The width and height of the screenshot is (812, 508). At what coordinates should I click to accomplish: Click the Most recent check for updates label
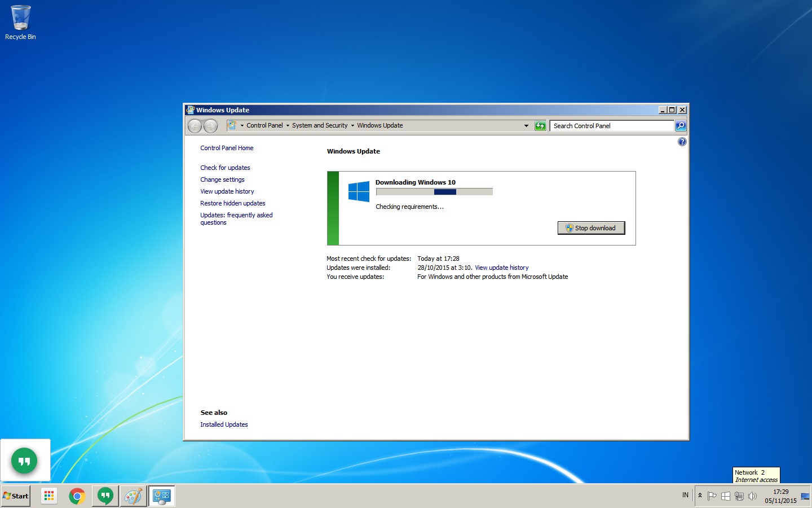click(x=369, y=259)
